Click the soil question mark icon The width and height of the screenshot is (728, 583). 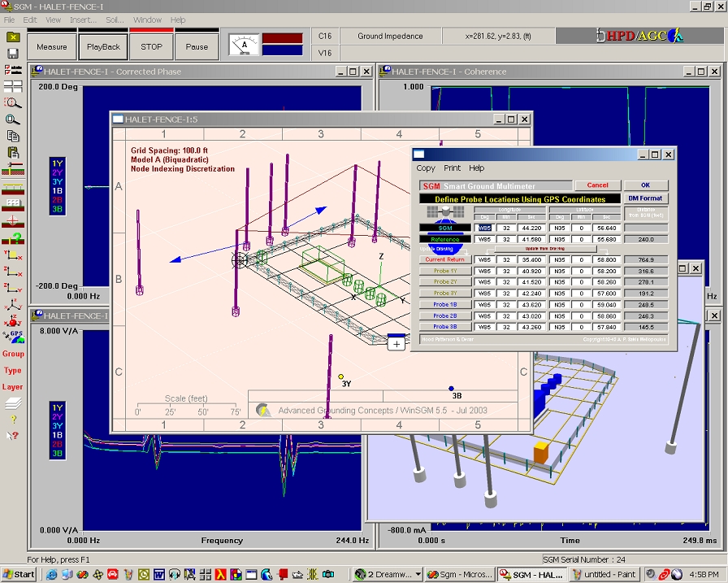pos(13,239)
